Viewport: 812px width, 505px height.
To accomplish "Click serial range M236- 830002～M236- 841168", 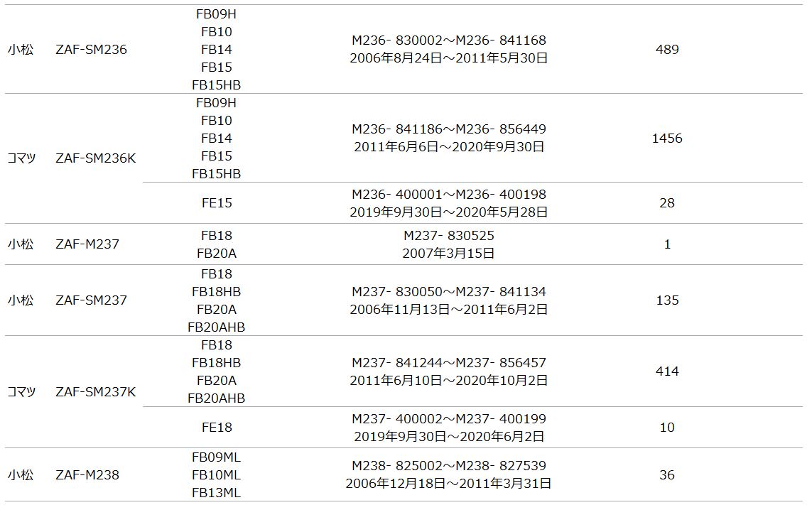I will (x=449, y=40).
